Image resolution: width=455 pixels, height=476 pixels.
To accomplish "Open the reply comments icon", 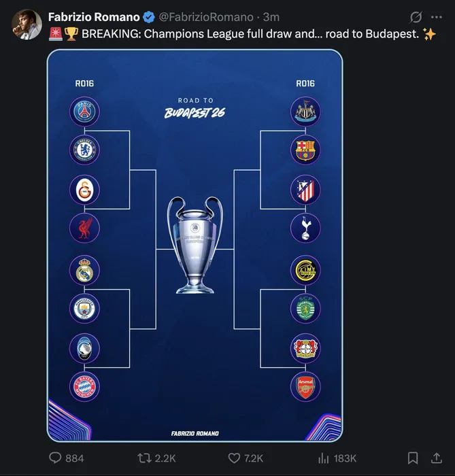I will click(55, 458).
